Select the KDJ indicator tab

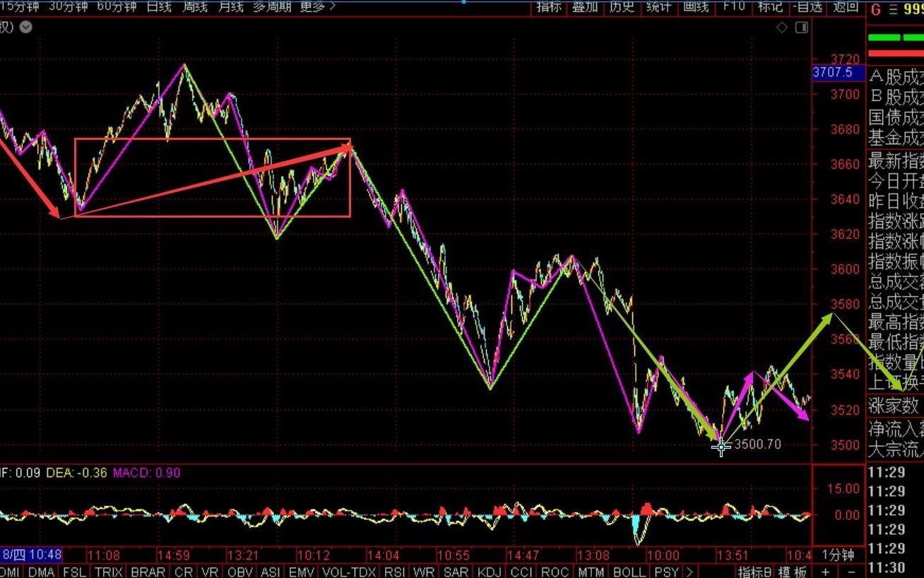(490, 572)
